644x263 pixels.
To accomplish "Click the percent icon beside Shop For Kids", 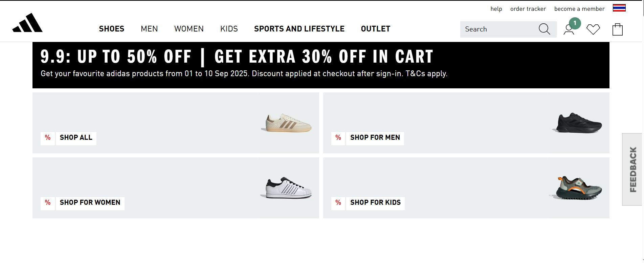I will click(338, 203).
